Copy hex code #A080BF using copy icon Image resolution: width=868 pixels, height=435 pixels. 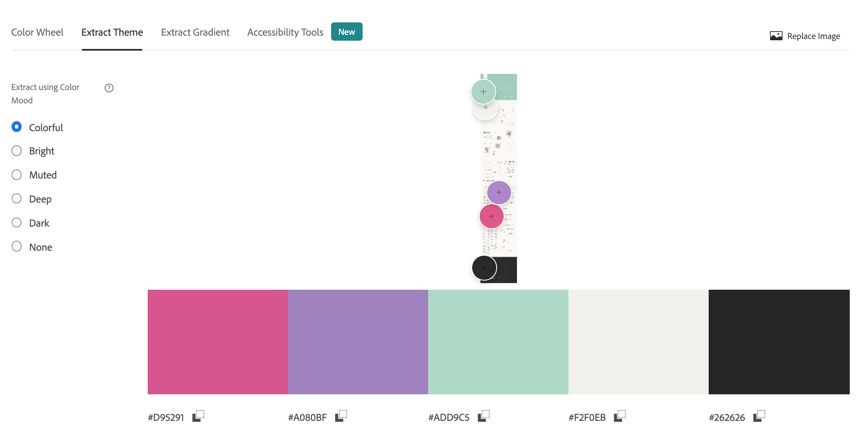click(341, 416)
